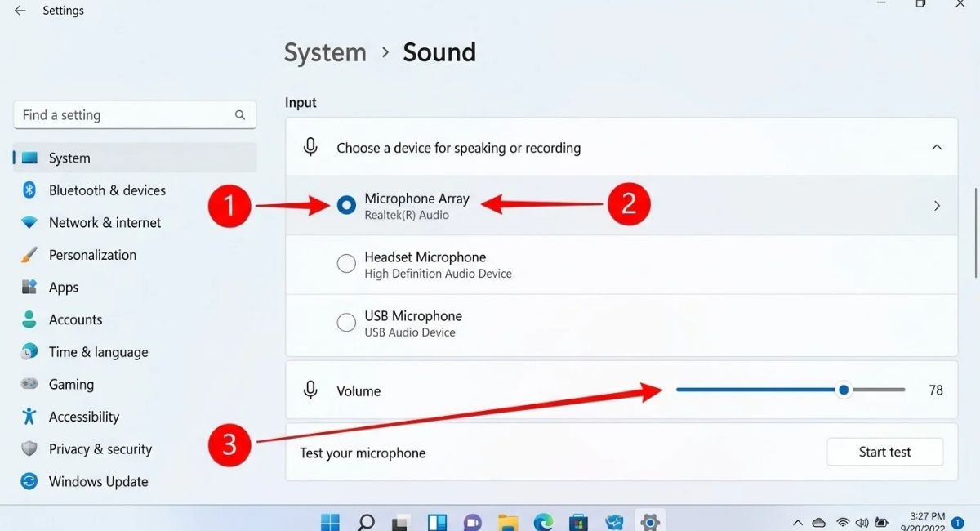The image size is (980, 531).
Task: Click the USB Audio Device subtitle
Action: [x=410, y=332]
